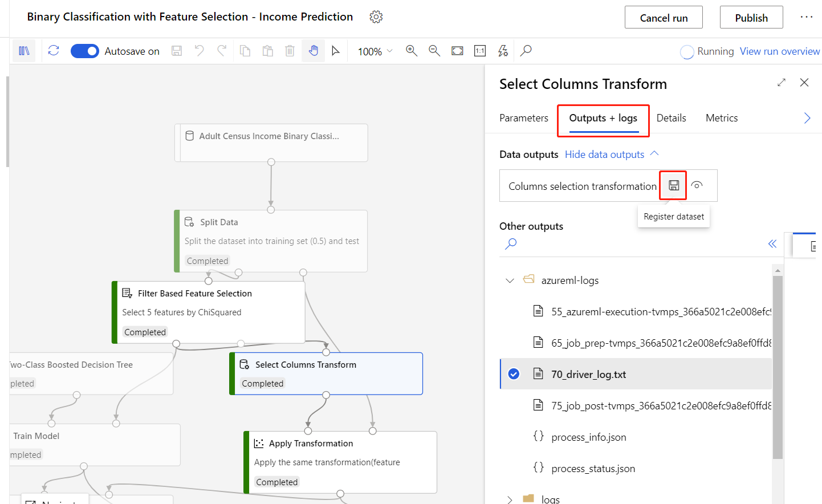Click the Cancel run button
This screenshot has width=822, height=504.
(663, 18)
